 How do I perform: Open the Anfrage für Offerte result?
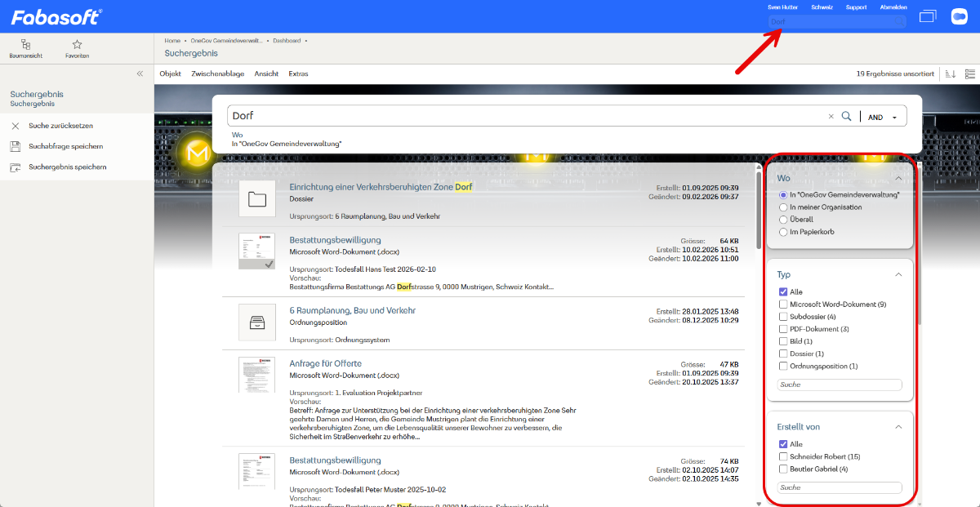click(325, 363)
